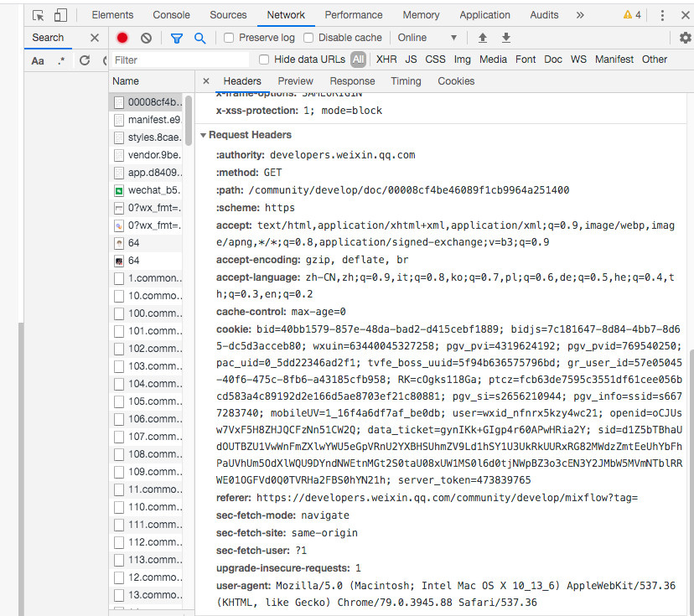Open the Memory tab
This screenshot has height=616, width=694.
[x=421, y=15]
